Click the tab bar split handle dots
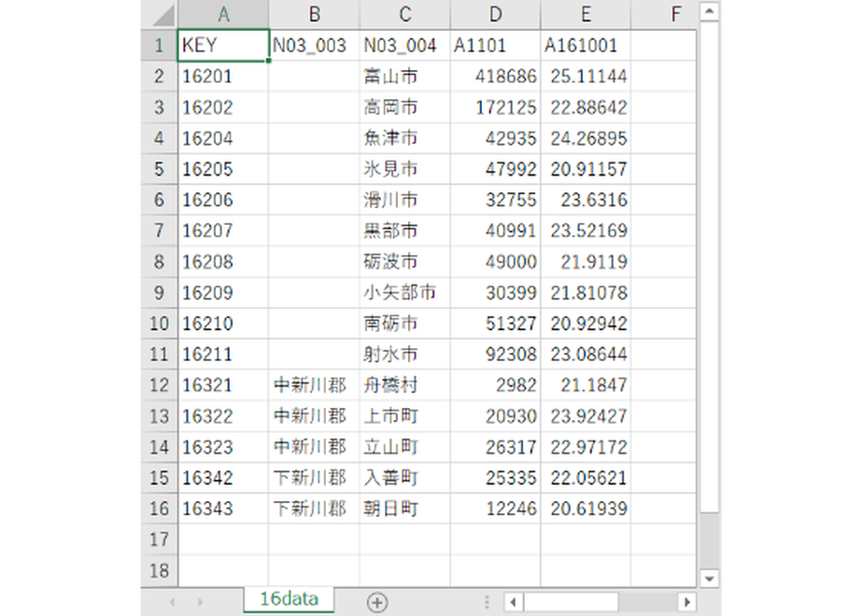Viewport: 863px width, 616px height. [x=487, y=602]
